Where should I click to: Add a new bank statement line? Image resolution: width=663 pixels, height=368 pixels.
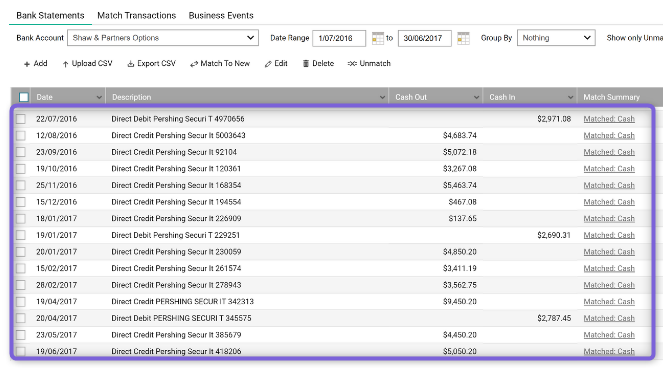click(36, 63)
